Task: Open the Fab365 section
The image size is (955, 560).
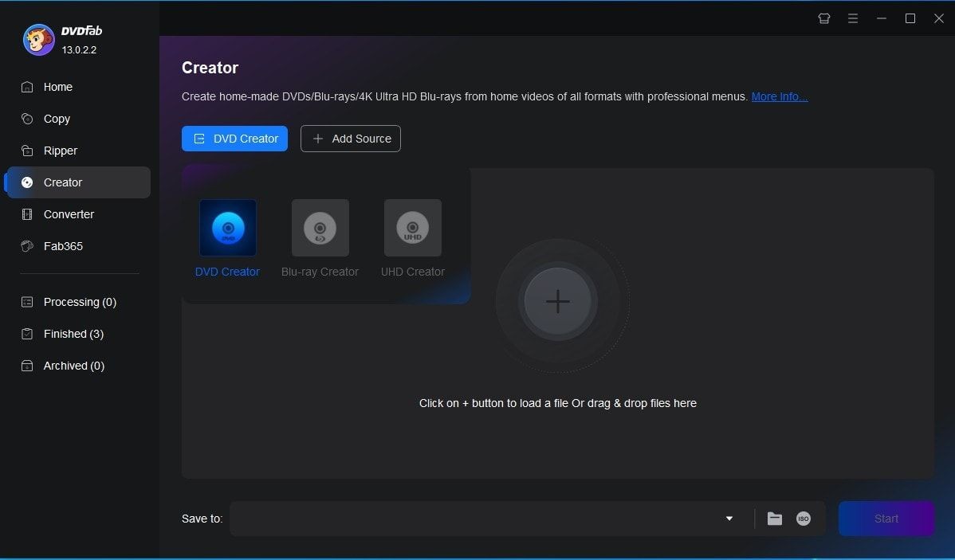Action: tap(62, 246)
